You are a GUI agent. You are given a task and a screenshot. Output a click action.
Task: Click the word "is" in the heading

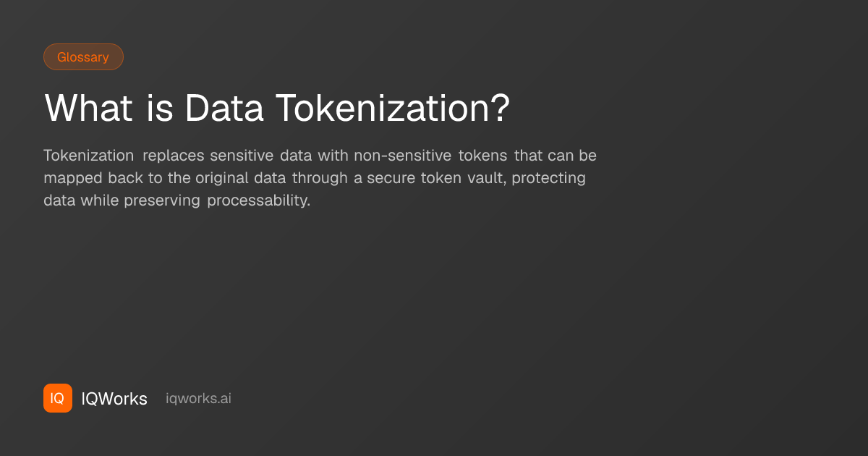159,109
